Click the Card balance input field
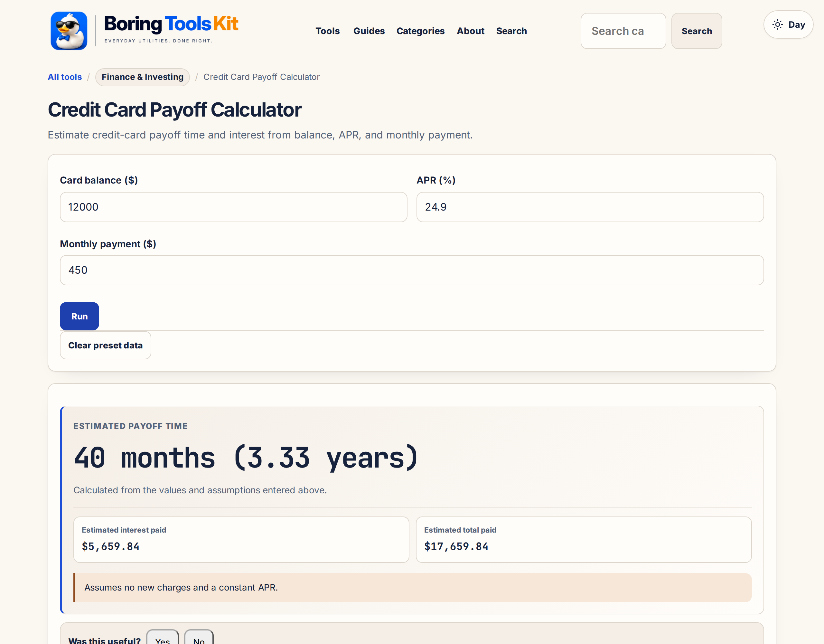This screenshot has height=644, width=824. tap(234, 207)
